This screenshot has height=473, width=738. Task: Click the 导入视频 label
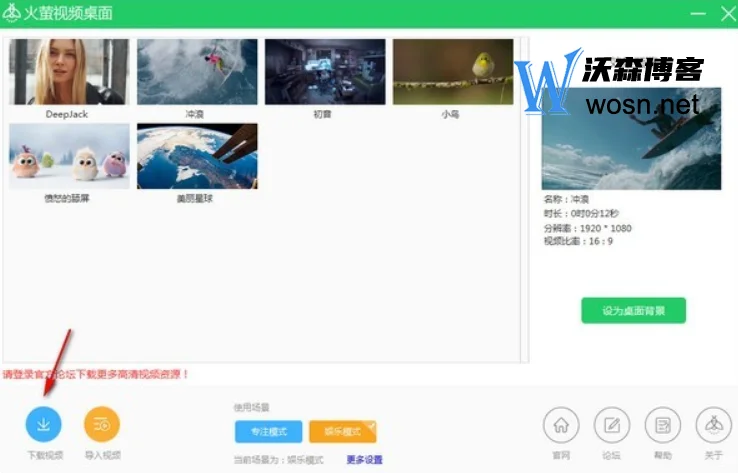[103, 455]
